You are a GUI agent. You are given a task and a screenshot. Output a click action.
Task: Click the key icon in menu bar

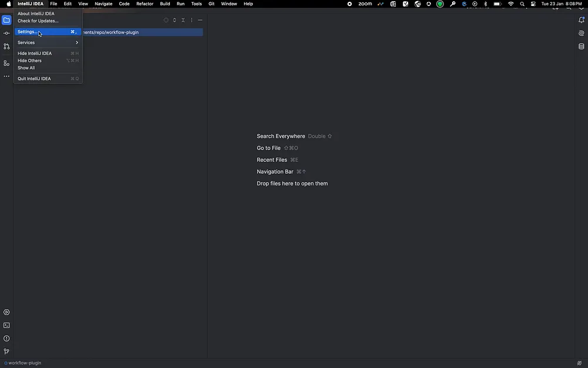453,4
